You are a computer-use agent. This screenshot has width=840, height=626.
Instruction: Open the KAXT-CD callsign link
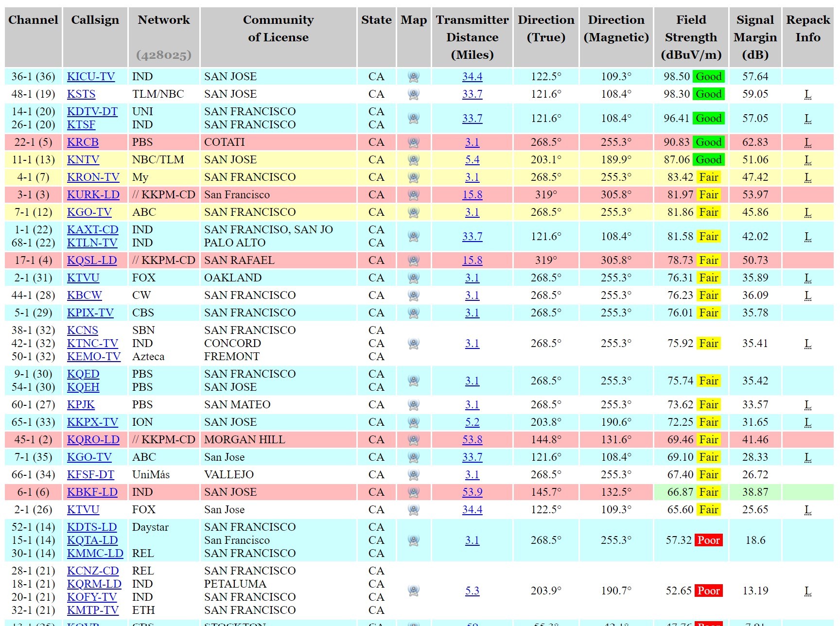(93, 230)
